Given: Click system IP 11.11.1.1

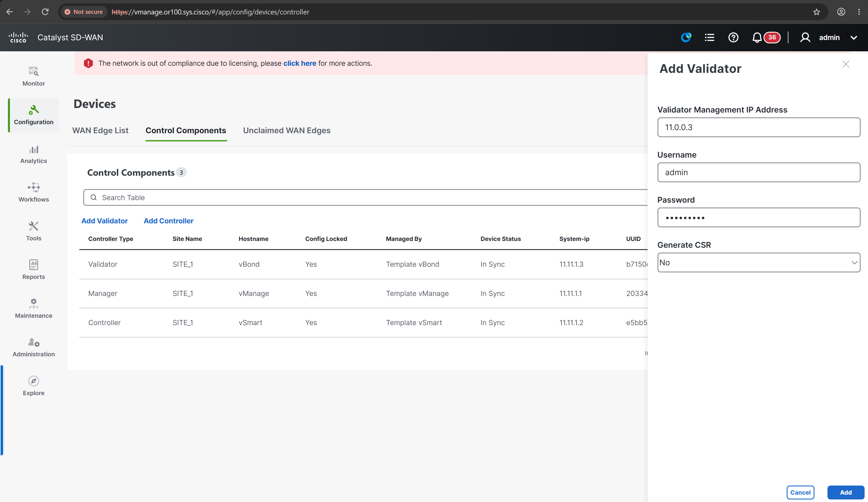Looking at the screenshot, I should tap(570, 294).
